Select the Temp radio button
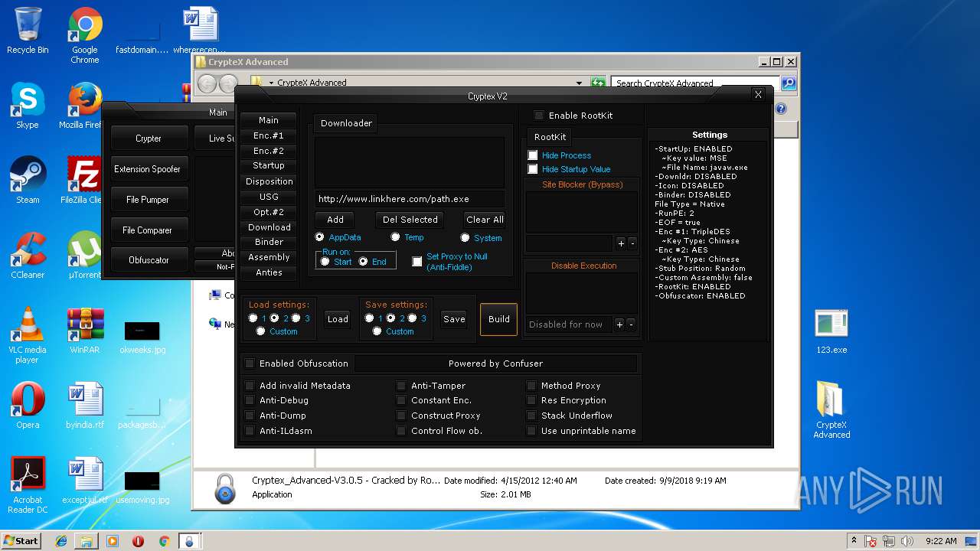The image size is (980, 551). [x=395, y=237]
